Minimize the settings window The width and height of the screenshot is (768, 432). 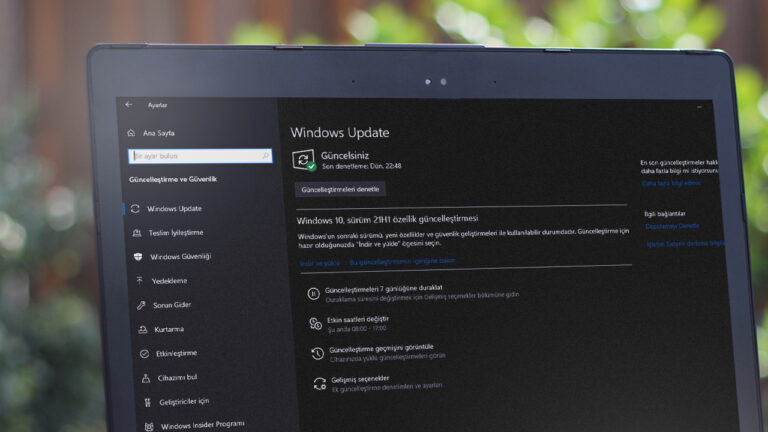(x=699, y=106)
